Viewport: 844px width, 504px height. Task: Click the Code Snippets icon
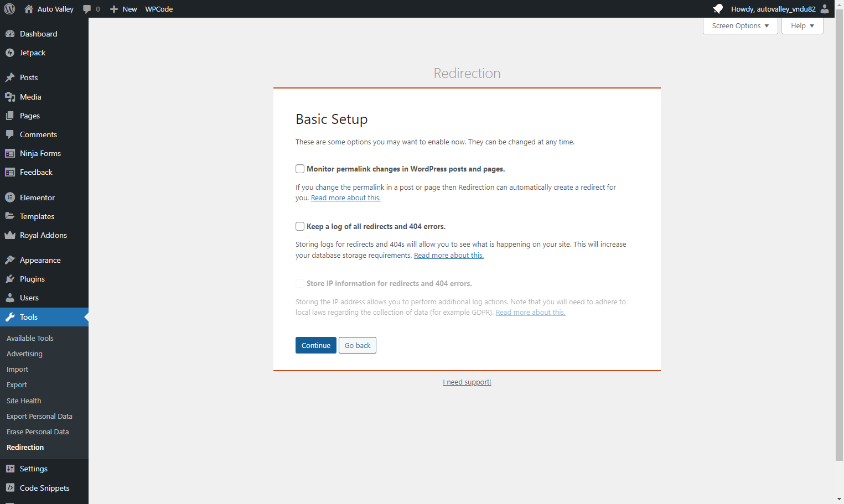[x=10, y=488]
